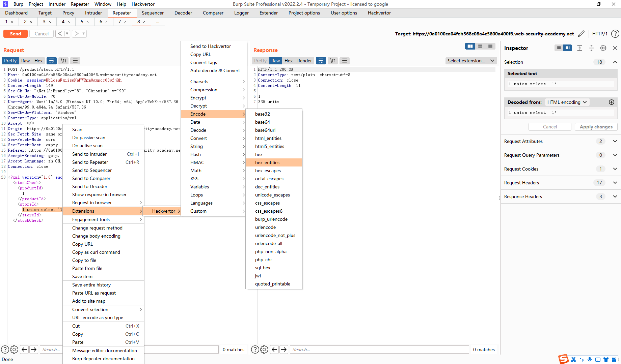Close Repeater tab 8
Image resolution: width=621 pixels, height=364 pixels.
[144, 22]
